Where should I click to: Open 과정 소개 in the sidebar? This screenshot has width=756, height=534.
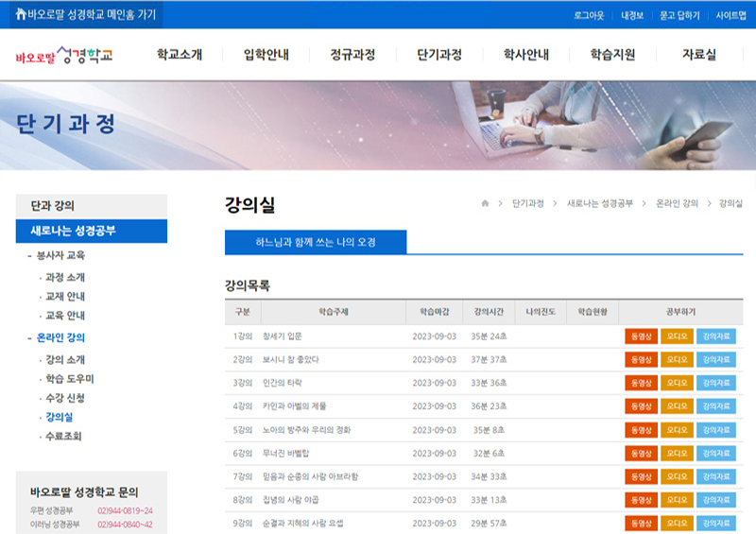click(x=65, y=277)
